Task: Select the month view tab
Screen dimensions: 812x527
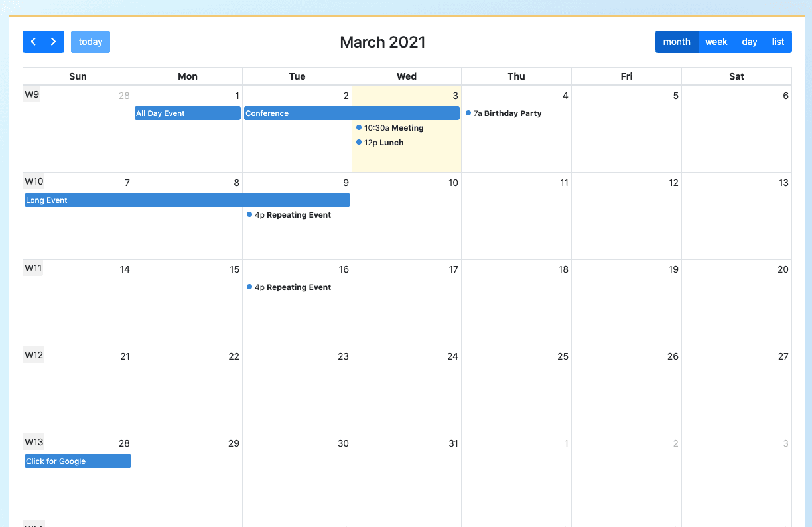Action: 677,42
